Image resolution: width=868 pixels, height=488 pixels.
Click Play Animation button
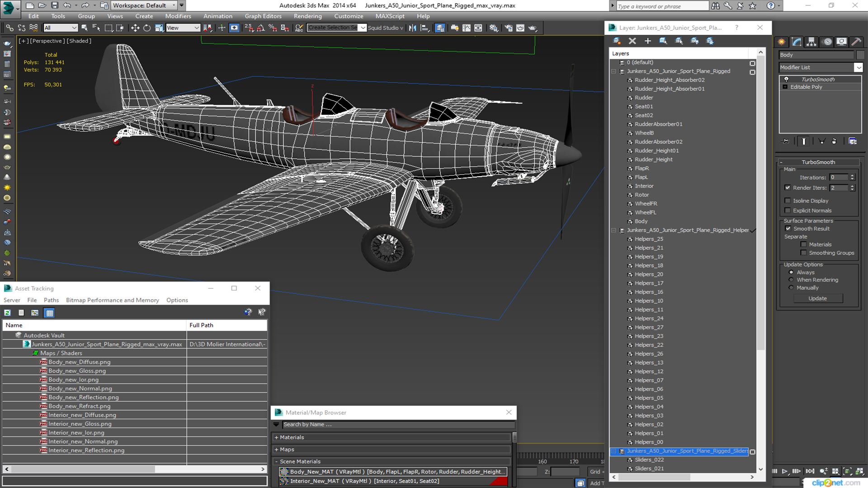pyautogui.click(x=785, y=471)
